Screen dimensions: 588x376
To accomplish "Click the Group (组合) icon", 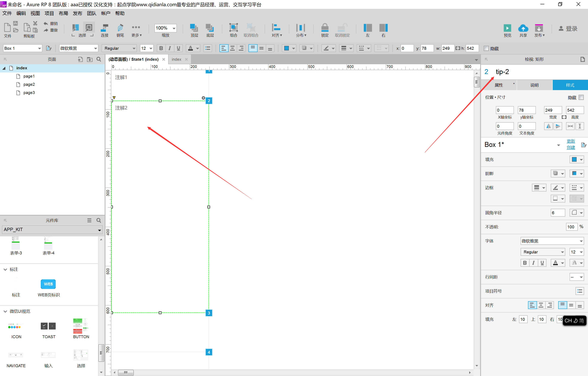I will [x=233, y=28].
